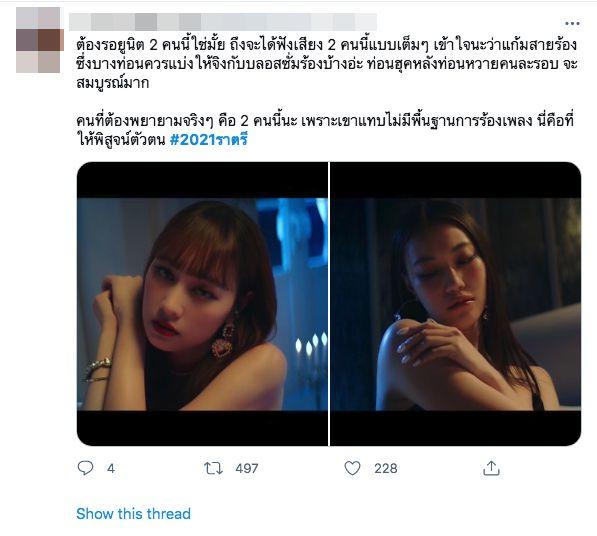Click the tweet's first paragraph text
Image resolution: width=597 pixels, height=536 pixels.
[x=327, y=64]
